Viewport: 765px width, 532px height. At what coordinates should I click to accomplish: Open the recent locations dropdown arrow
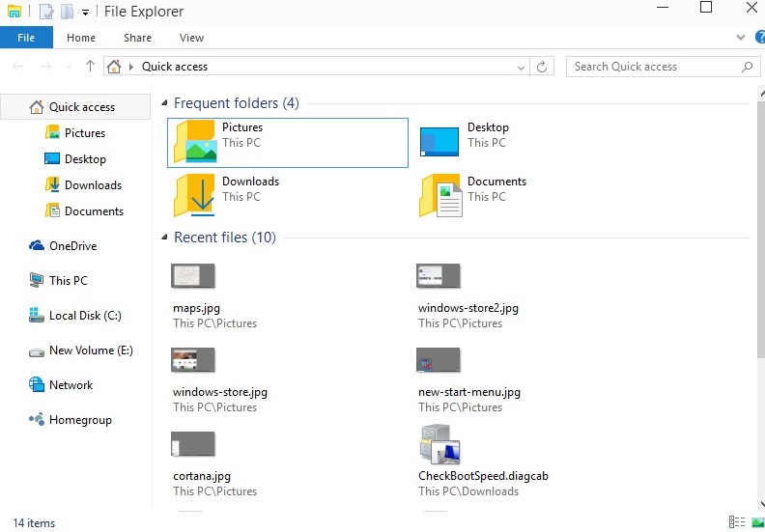tap(69, 67)
